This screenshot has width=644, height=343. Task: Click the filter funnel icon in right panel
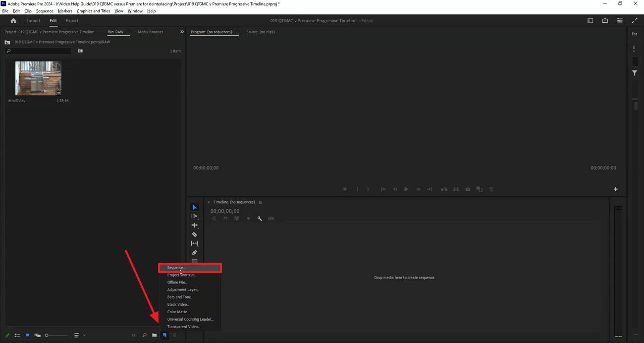[635, 73]
